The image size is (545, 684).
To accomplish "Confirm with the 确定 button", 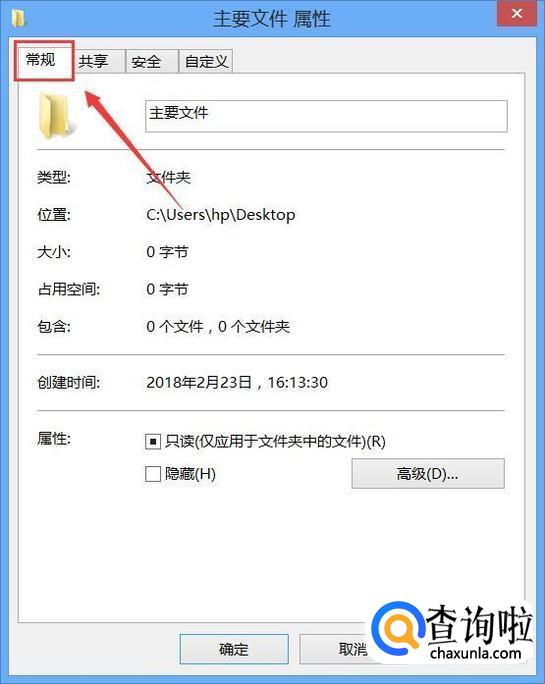I will pos(234,649).
